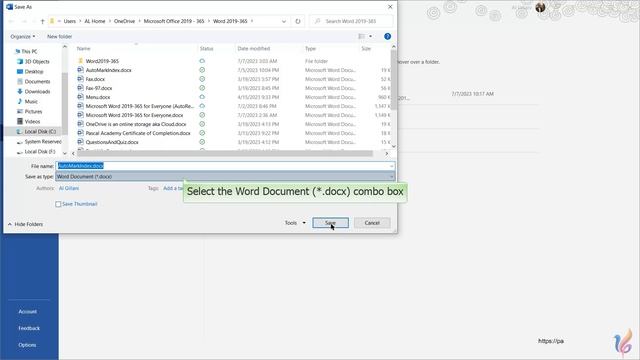Viewport: 640px width, 360px height.
Task: Click AL Home in the address breadcrumb
Action: point(95,21)
